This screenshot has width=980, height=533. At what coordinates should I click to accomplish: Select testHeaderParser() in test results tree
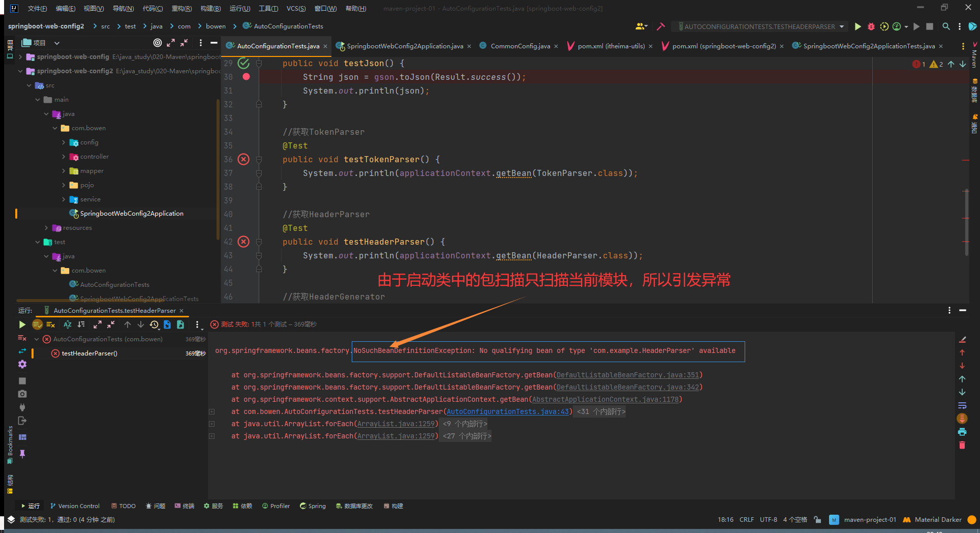pos(89,353)
